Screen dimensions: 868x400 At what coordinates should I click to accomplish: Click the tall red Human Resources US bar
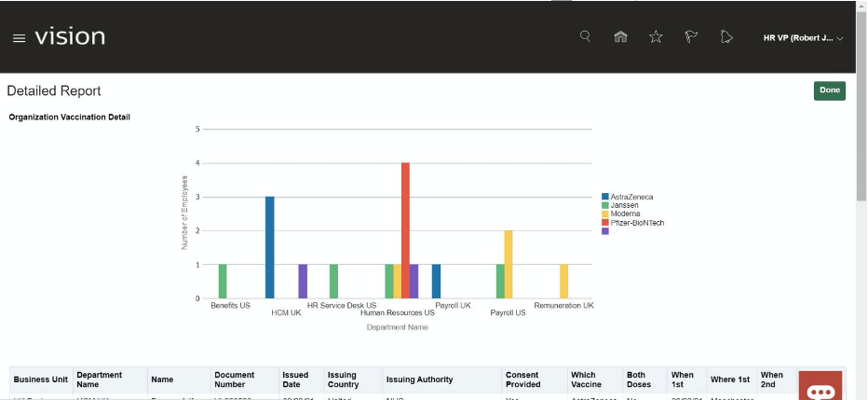pos(405,230)
